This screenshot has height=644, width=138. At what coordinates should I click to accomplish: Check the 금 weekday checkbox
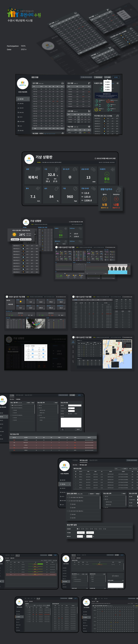tap(95, 529)
